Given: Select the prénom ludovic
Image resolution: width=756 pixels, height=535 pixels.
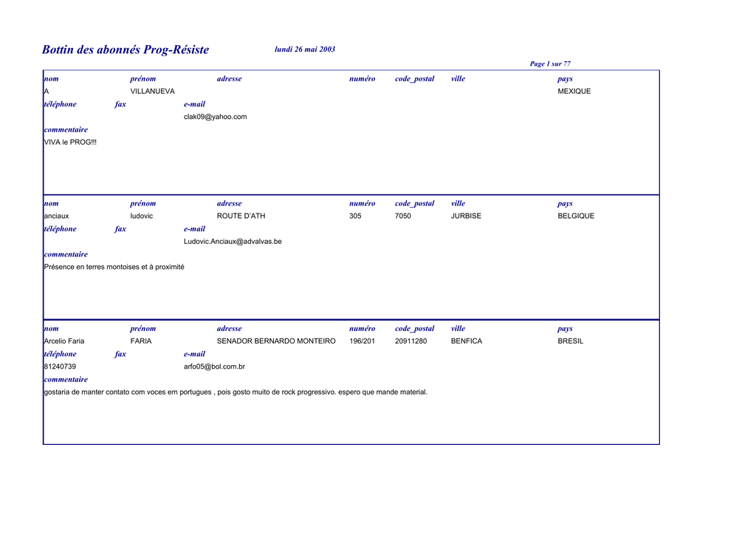Looking at the screenshot, I should 141,216.
